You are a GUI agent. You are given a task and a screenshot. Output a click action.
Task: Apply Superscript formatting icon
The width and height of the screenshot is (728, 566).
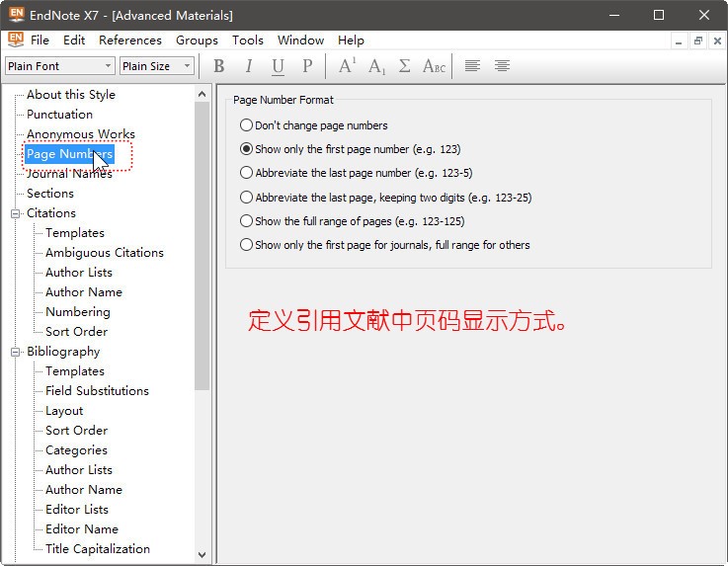coord(347,66)
